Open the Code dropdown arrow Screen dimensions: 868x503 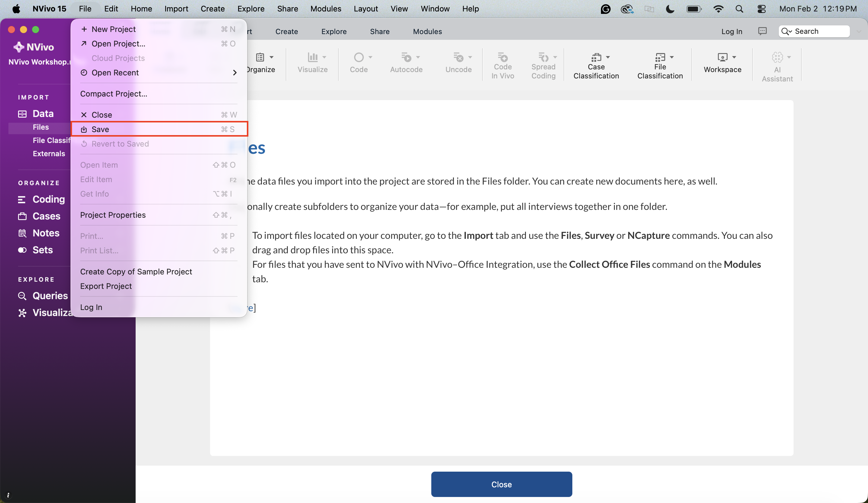(x=370, y=57)
